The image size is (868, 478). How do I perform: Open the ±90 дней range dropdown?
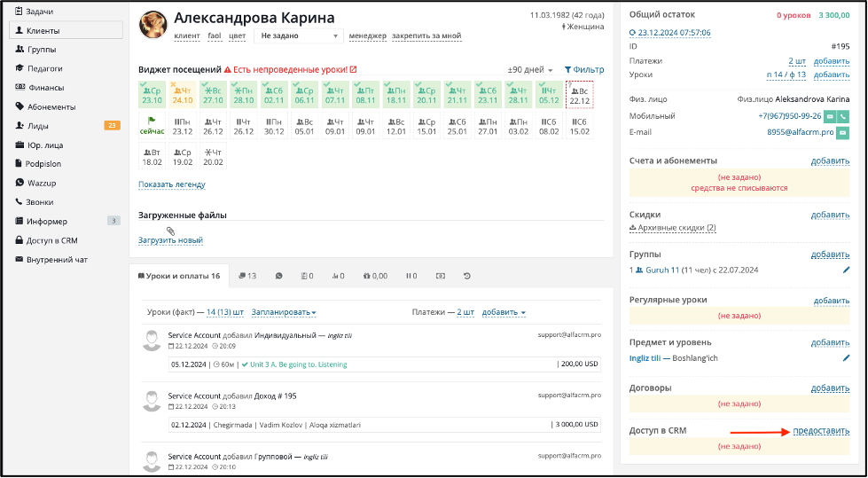530,70
